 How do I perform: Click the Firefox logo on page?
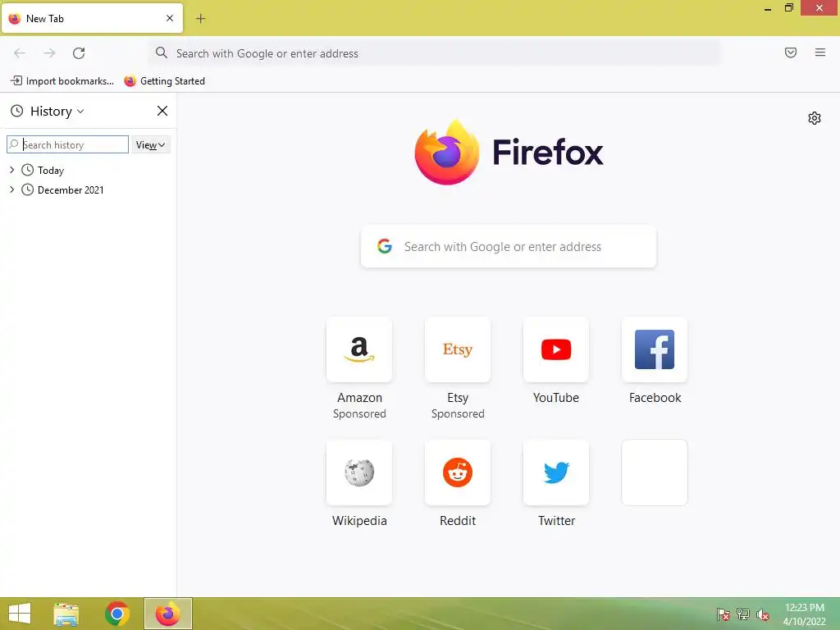coord(509,152)
